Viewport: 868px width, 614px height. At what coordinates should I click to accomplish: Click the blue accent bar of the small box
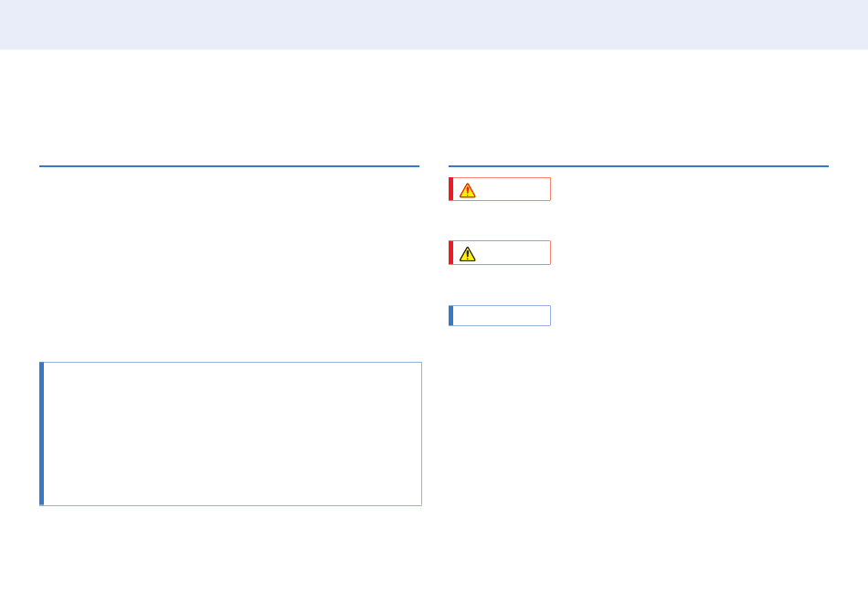450,315
